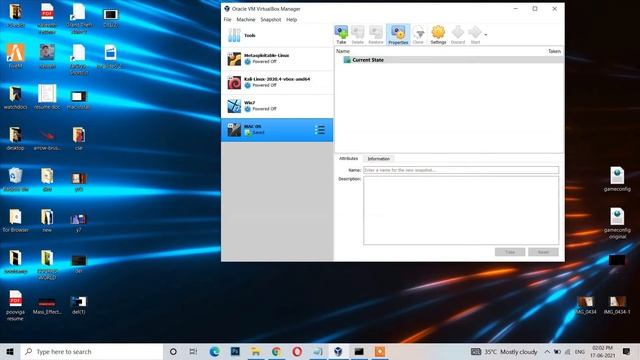Open the orange app taskbar icon
Viewport: 640px width, 360px height.
click(380, 351)
